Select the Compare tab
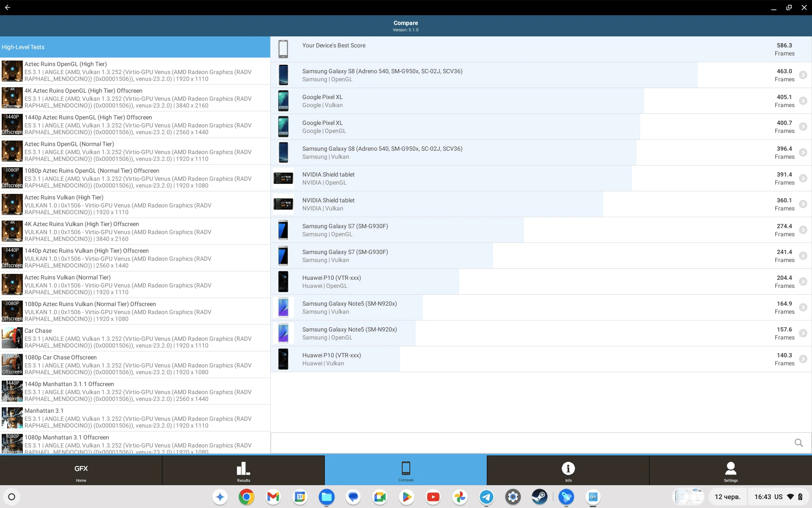The image size is (812, 508). 406,470
